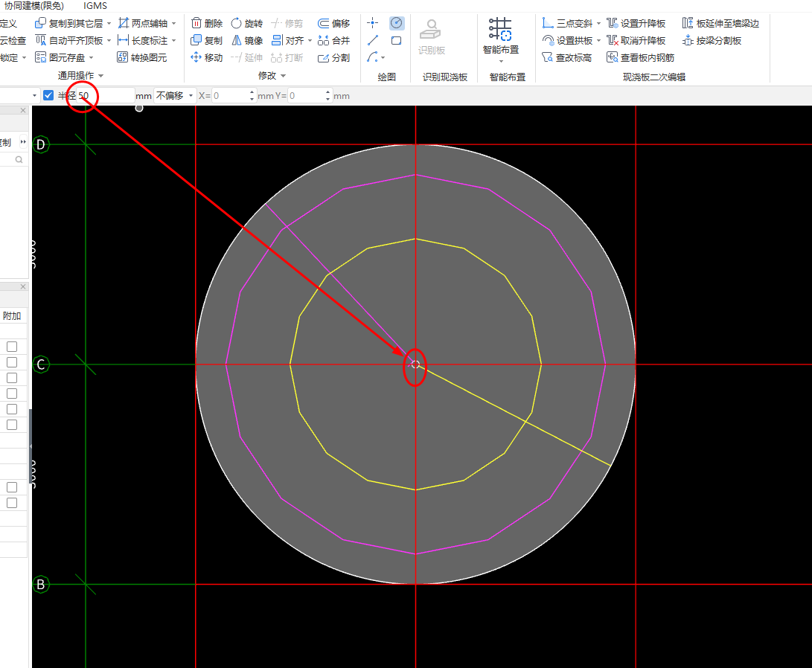The height and width of the screenshot is (668, 812).
Task: Click the 长度标注 tool
Action: tap(143, 40)
